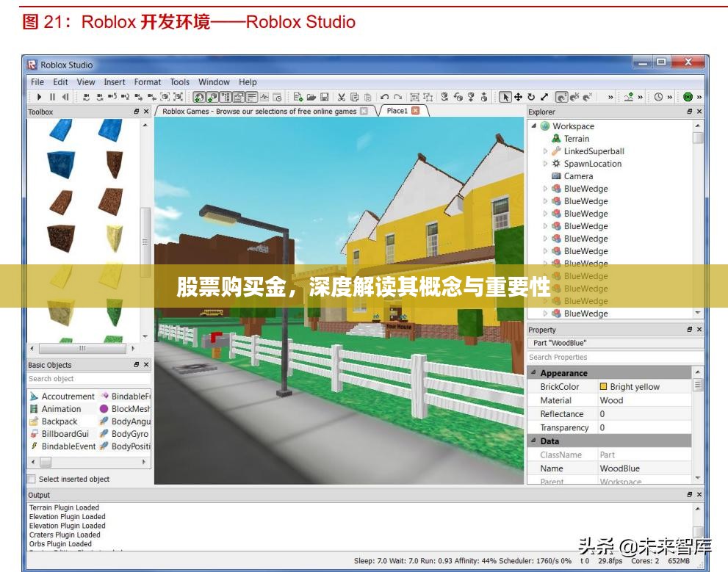This screenshot has width=728, height=572.
Task: Show hidden toolbar items after the terrain icon
Action: (640, 97)
